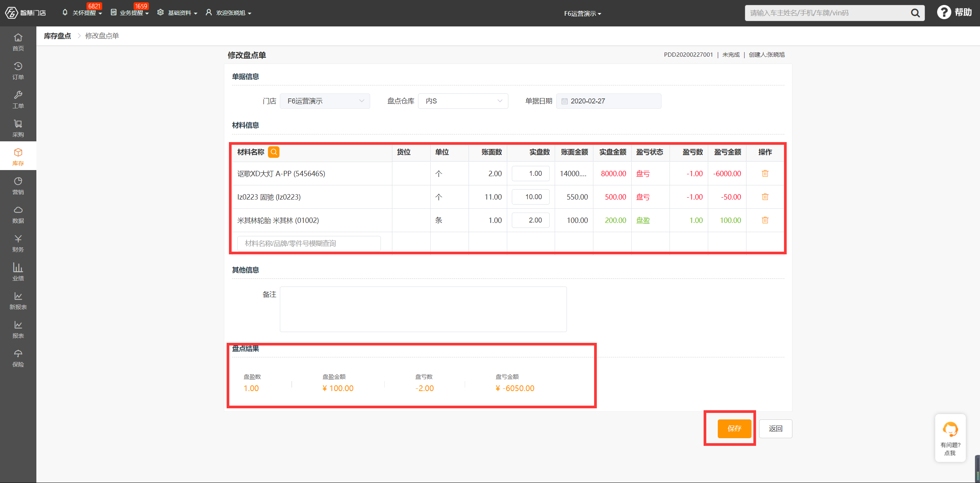Click the 盈亏状态 column header
This screenshot has width=980, height=483.
pyautogui.click(x=650, y=152)
